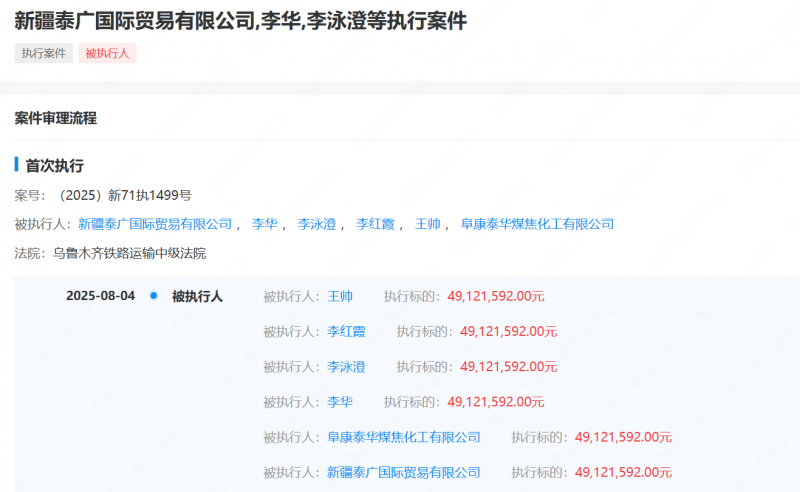This screenshot has width=800, height=492.
Task: Open 阜康泰华煤焦化工有限公司 link in timeline row
Action: [404, 437]
